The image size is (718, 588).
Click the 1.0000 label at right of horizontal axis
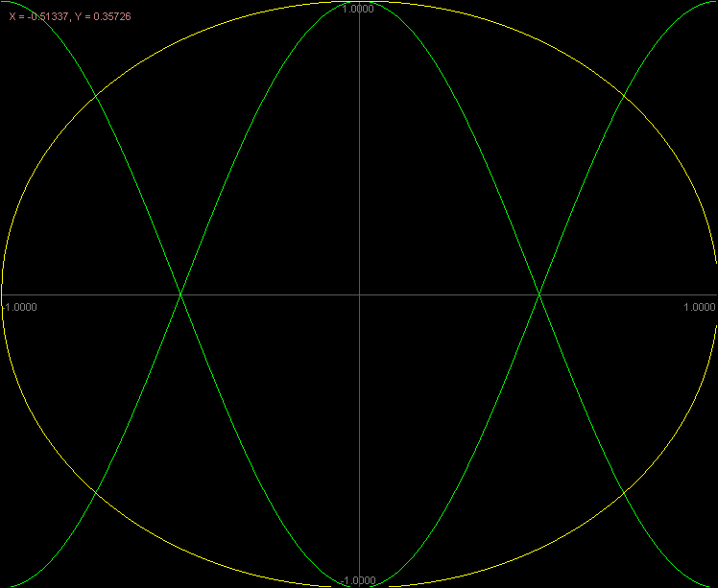(x=699, y=307)
